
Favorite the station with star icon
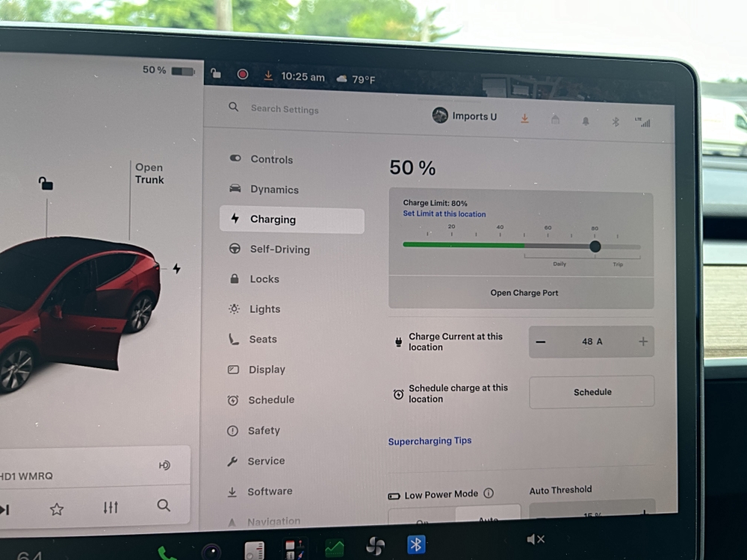(57, 509)
